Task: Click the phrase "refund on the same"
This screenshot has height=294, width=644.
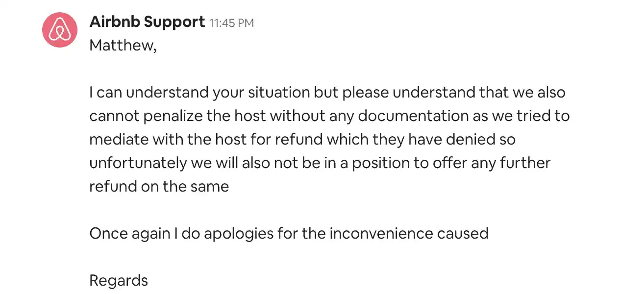Action: pos(159,187)
